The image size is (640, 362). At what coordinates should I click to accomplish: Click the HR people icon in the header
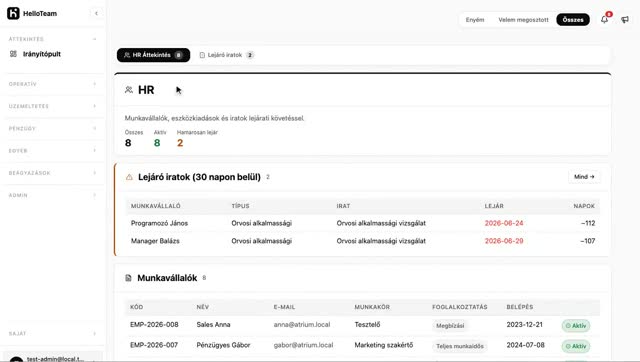point(129,90)
